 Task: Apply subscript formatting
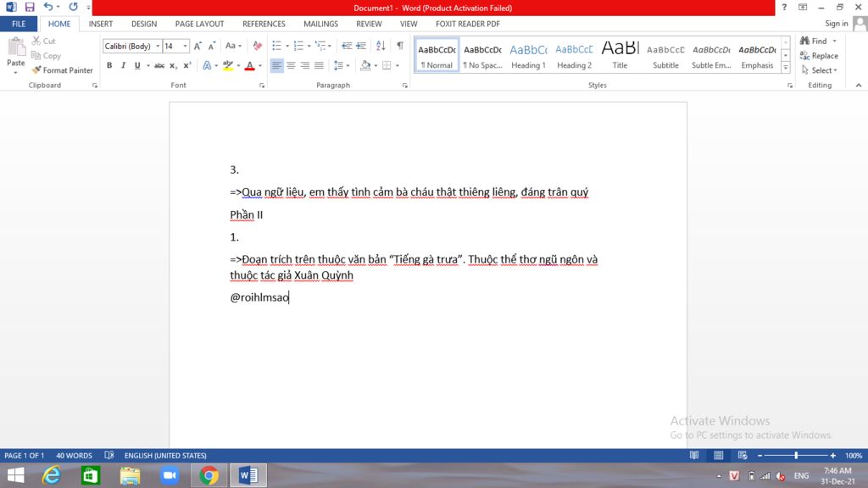173,65
